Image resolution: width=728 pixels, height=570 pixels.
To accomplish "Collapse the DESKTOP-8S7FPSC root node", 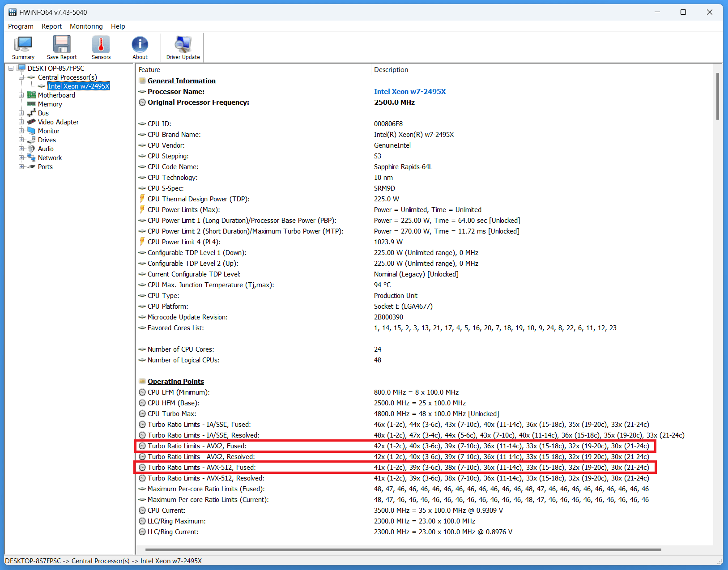I will pos(11,68).
